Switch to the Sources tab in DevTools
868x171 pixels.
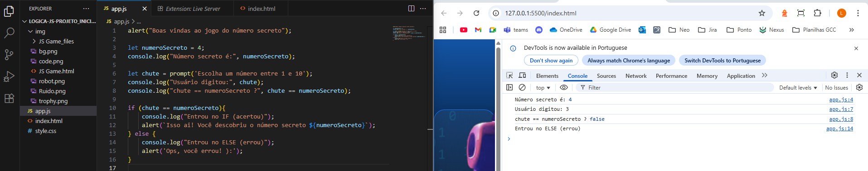tap(606, 76)
